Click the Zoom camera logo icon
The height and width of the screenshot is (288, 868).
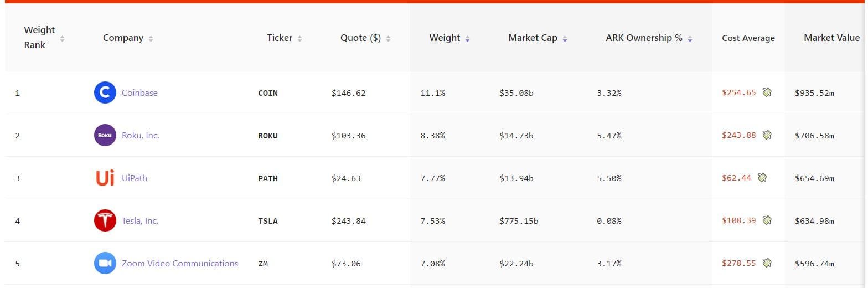pyautogui.click(x=105, y=263)
